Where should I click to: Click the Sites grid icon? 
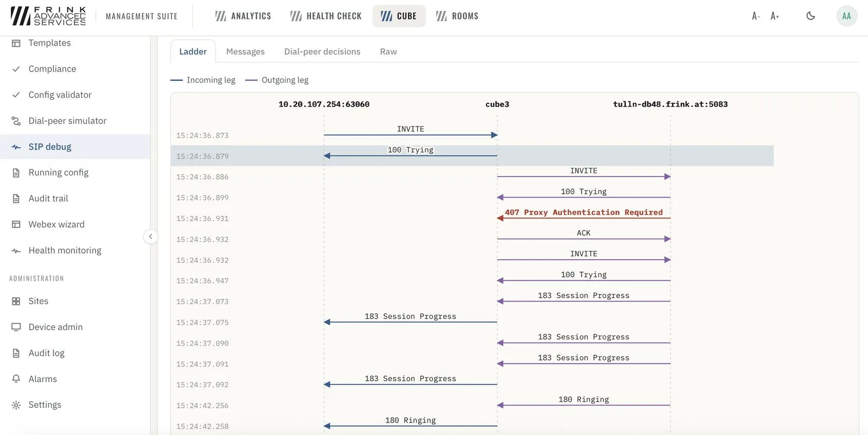pos(16,301)
